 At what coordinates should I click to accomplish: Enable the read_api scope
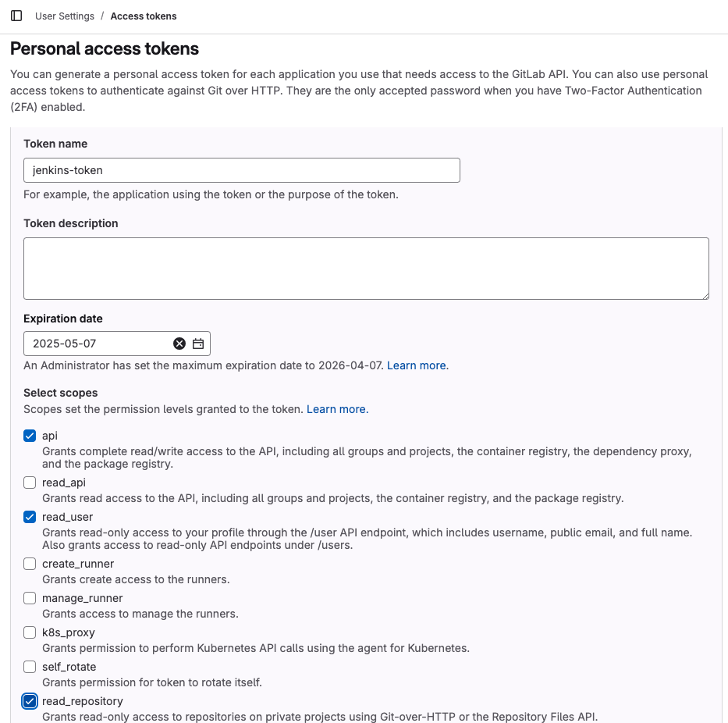point(30,483)
